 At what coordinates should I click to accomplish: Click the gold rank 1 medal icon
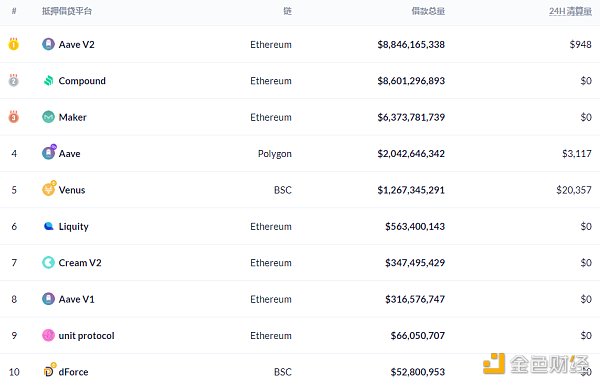coord(14,44)
